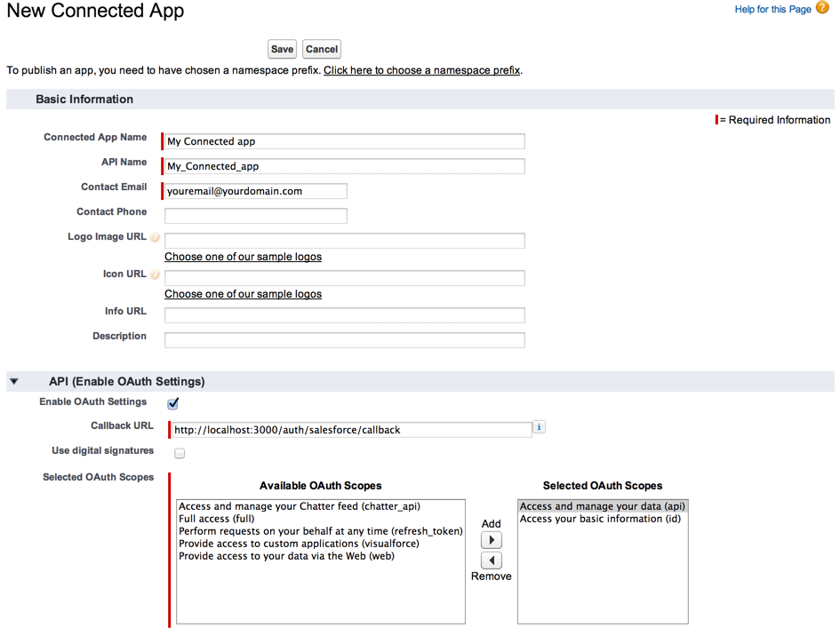Click the Connected App Name field
The height and width of the screenshot is (644, 840).
pos(345,141)
